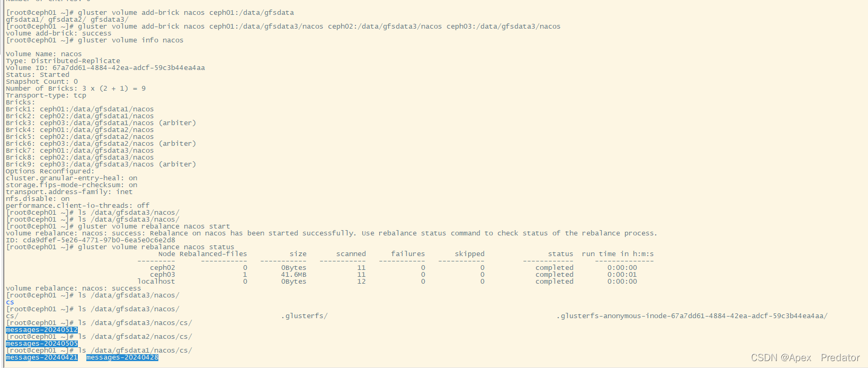The width and height of the screenshot is (868, 368).
Task: Click Brick4 ceph01 gfsdata2 line
Action: (x=80, y=130)
